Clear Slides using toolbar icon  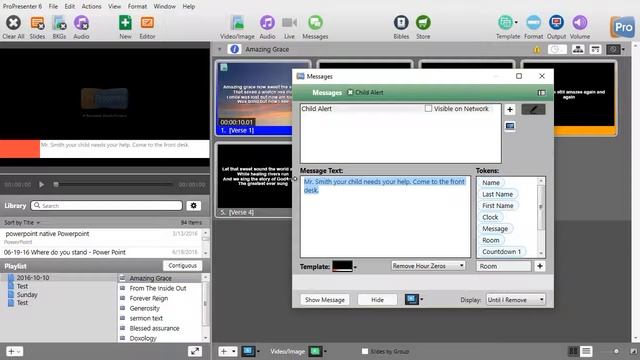coord(37,23)
